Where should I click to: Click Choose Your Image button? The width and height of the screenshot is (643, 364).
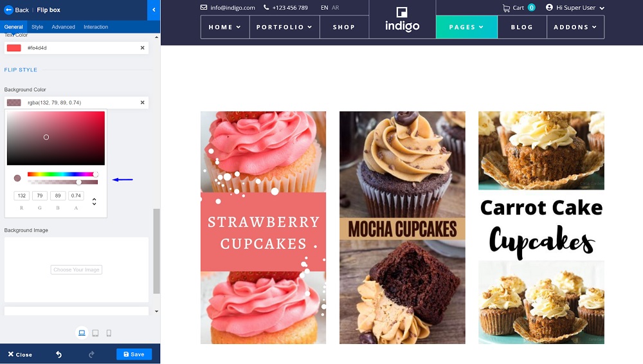point(77,269)
